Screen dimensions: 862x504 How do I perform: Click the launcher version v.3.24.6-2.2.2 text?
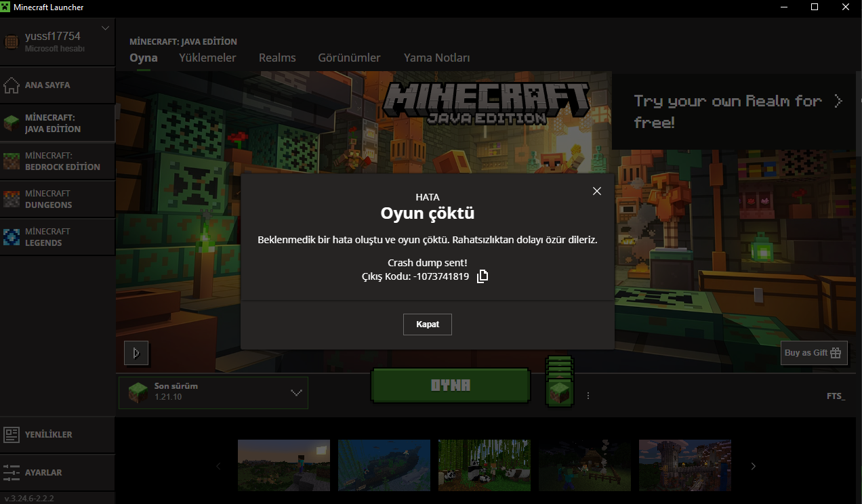[x=29, y=498]
